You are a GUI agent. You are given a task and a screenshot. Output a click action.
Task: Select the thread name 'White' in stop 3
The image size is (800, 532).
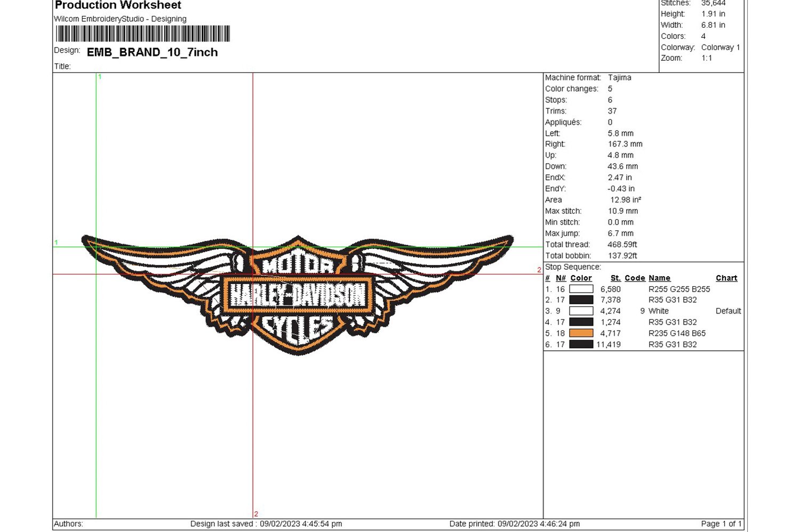pyautogui.click(x=659, y=311)
